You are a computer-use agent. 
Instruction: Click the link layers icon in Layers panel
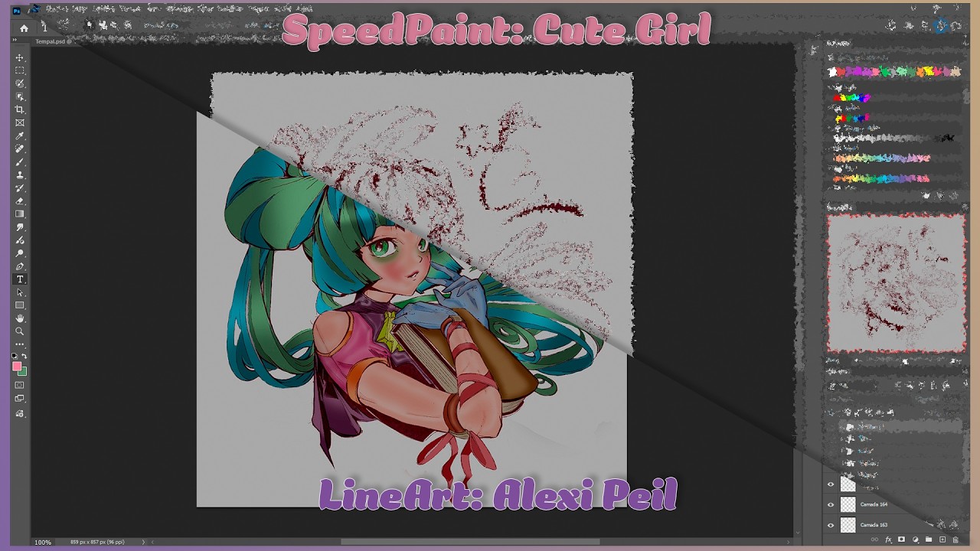[876, 540]
